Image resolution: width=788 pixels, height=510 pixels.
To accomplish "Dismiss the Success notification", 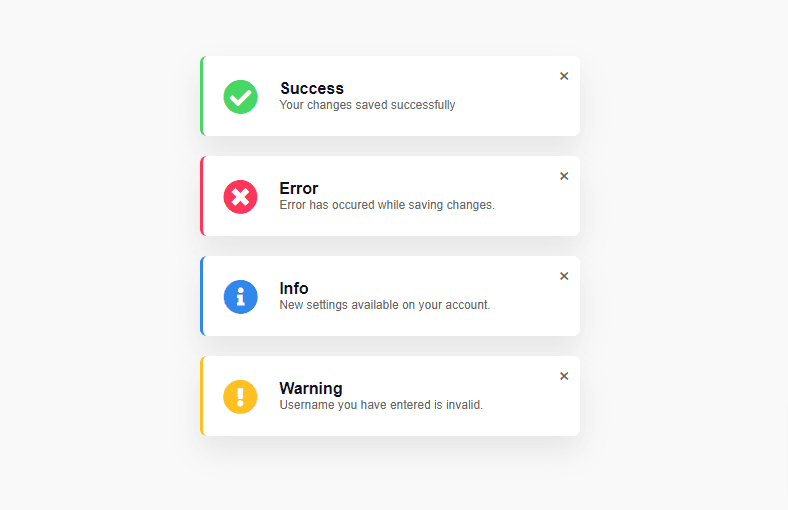I will [x=564, y=76].
